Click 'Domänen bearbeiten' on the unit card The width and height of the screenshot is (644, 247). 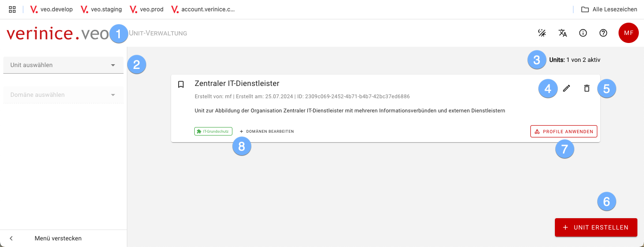coord(267,131)
